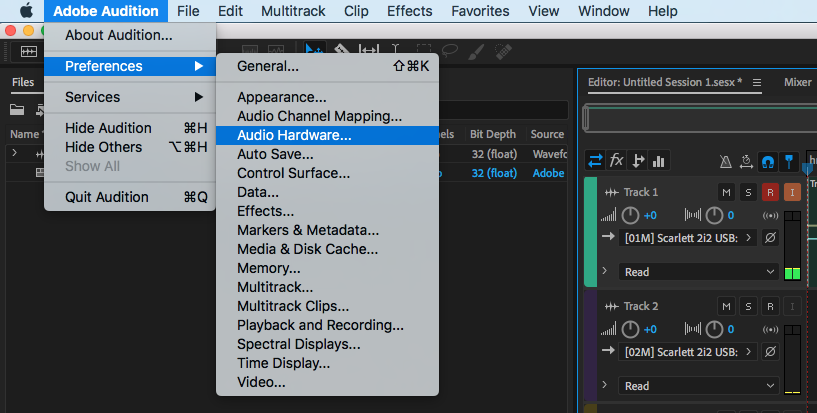
Task: Open Editor panel menu (three lines)
Action: click(757, 82)
